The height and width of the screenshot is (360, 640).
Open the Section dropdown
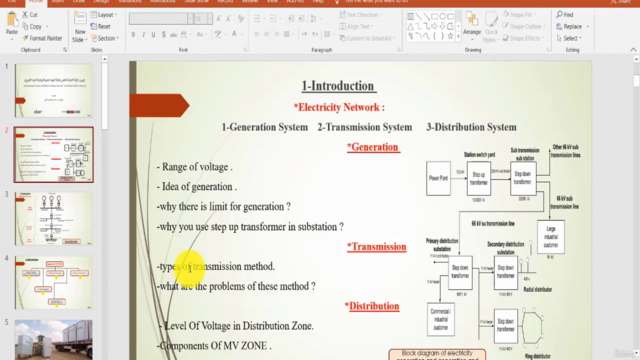[105, 38]
